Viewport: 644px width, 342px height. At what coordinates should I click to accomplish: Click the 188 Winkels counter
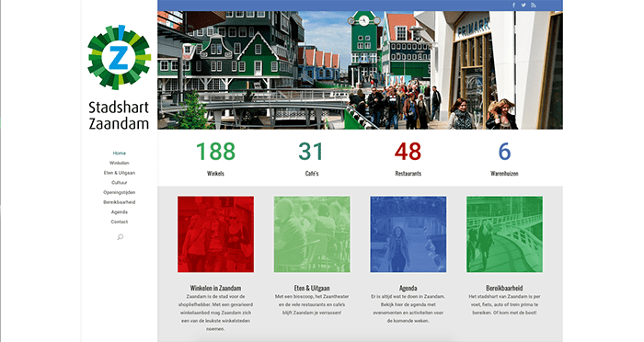(x=215, y=158)
